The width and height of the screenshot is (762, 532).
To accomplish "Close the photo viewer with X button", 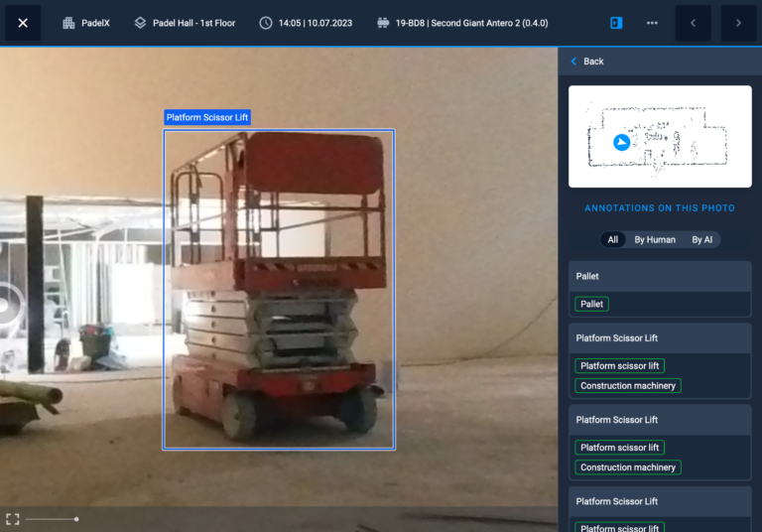I will pyautogui.click(x=23, y=23).
